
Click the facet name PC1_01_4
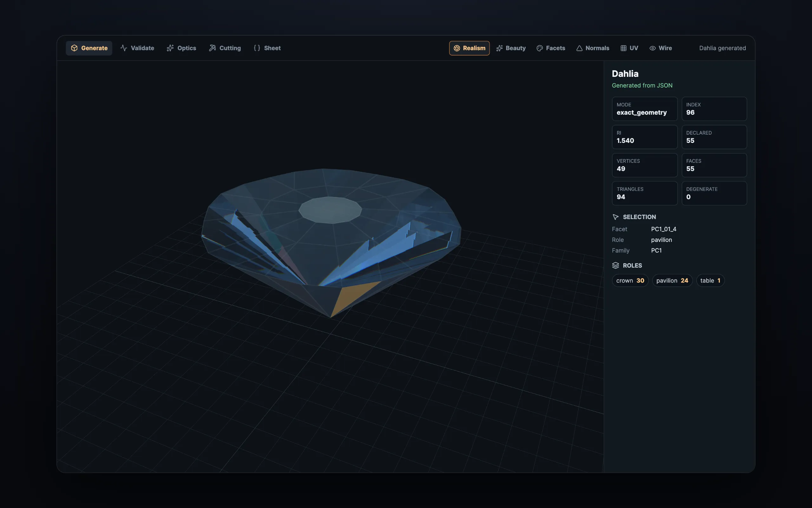663,229
